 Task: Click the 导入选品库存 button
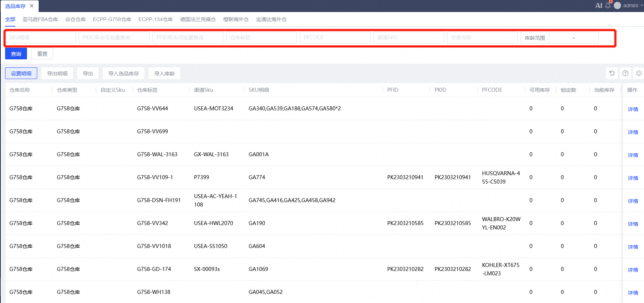(124, 74)
